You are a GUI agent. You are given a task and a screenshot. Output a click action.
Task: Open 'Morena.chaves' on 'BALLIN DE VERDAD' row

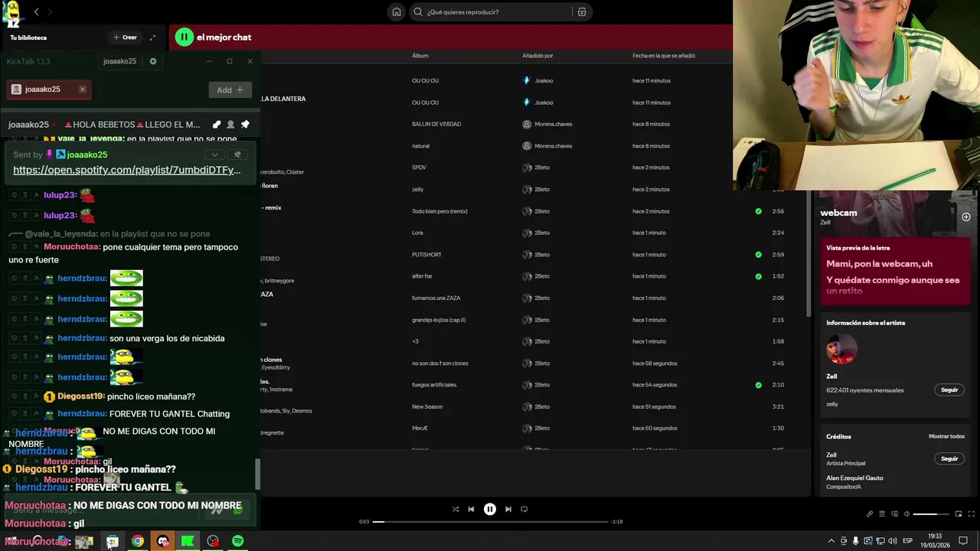[553, 124]
